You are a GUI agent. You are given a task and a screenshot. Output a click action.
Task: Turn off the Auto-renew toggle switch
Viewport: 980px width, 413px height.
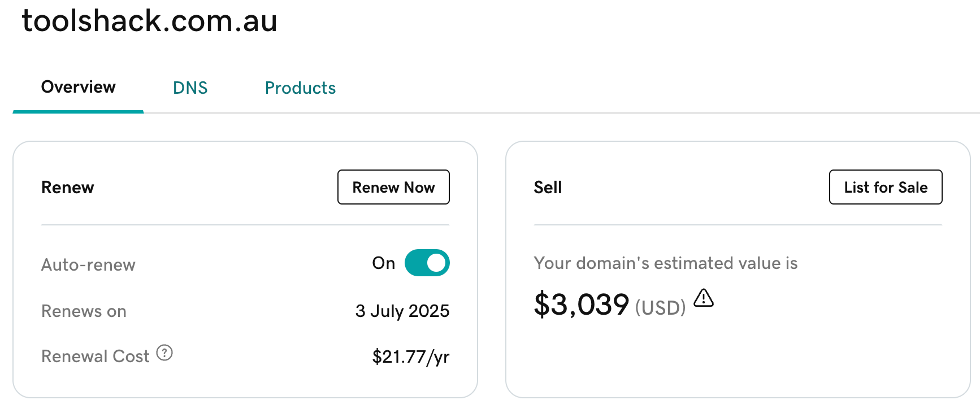coord(427,263)
